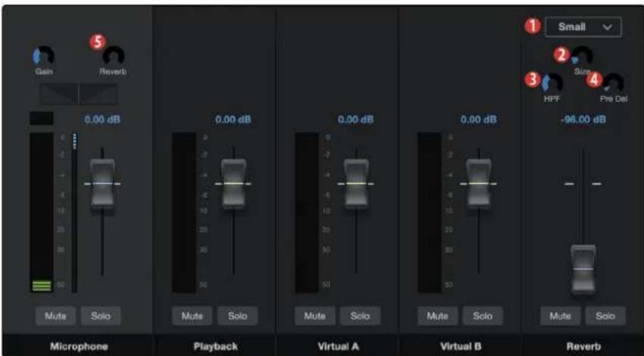
Task: Solo the Virtual B channel
Action: [x=483, y=316]
